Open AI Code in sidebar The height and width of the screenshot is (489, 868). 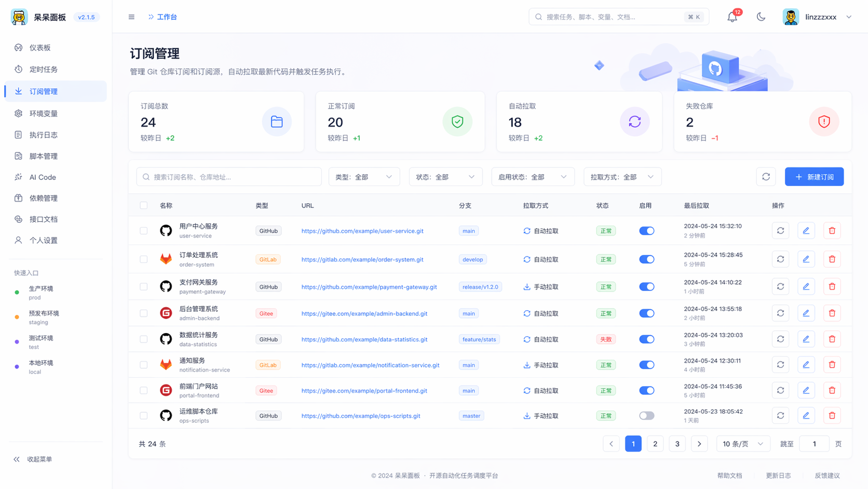coord(56,177)
